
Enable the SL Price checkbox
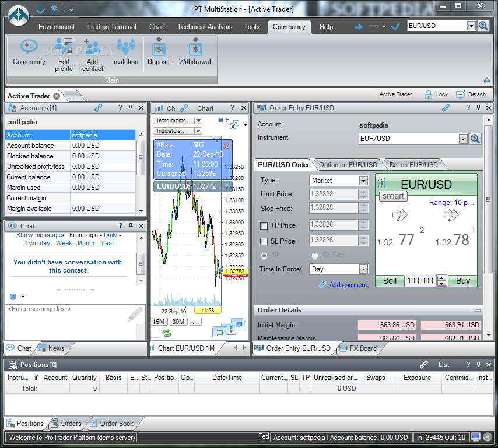[x=264, y=241]
